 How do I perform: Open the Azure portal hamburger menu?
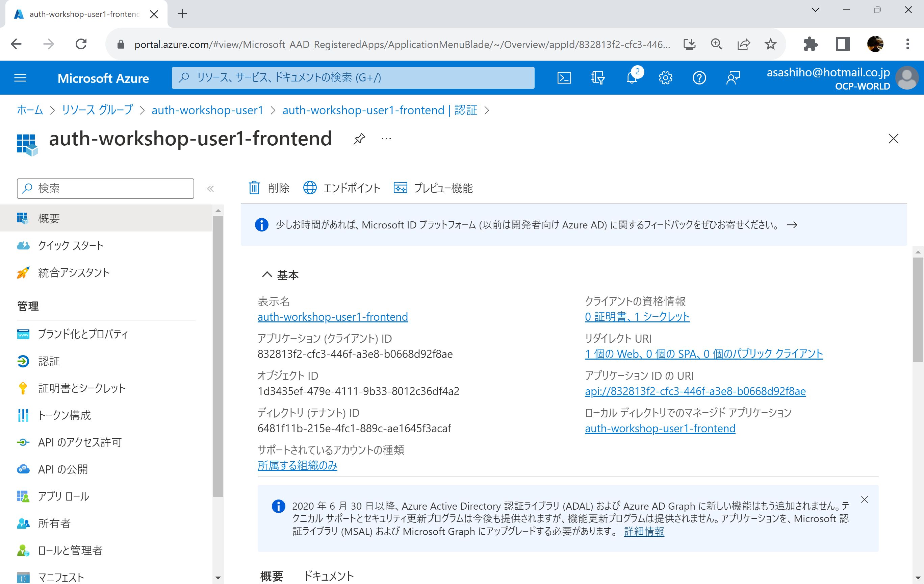(x=20, y=77)
